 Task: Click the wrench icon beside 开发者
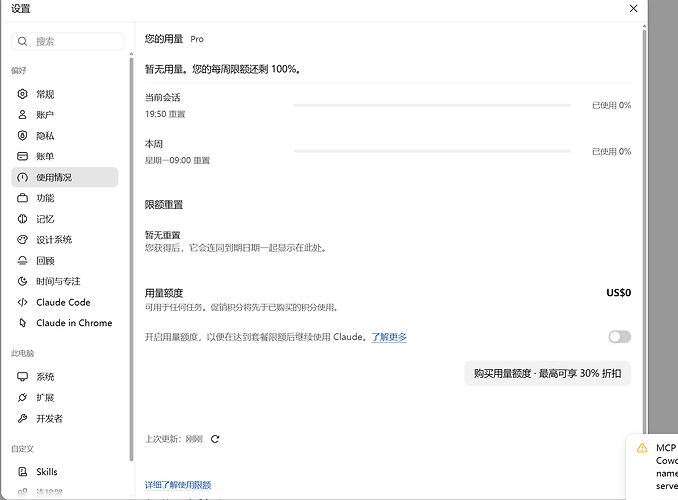point(22,418)
